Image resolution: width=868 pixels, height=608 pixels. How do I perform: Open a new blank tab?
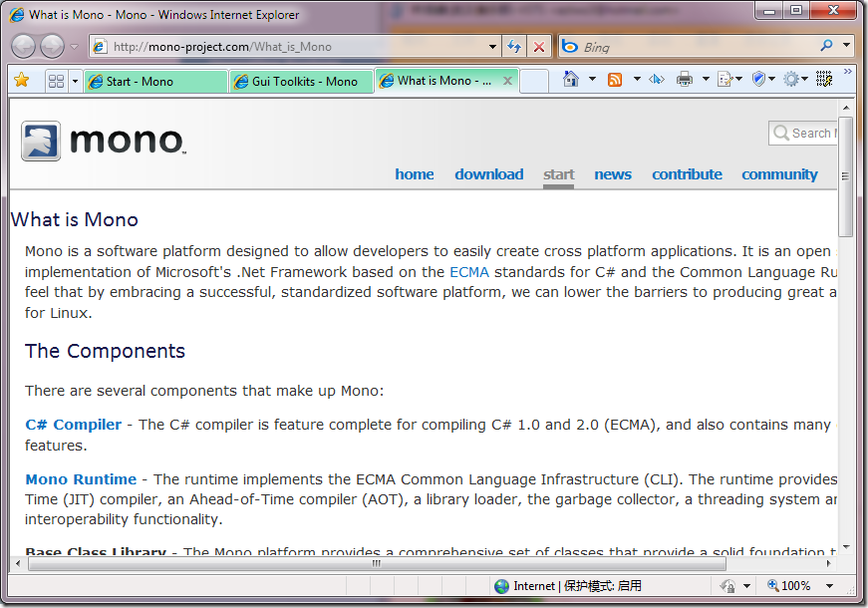point(534,82)
